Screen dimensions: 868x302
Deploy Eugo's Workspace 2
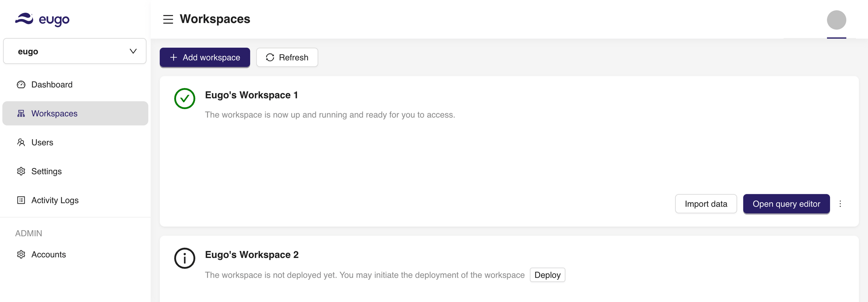[x=547, y=275]
